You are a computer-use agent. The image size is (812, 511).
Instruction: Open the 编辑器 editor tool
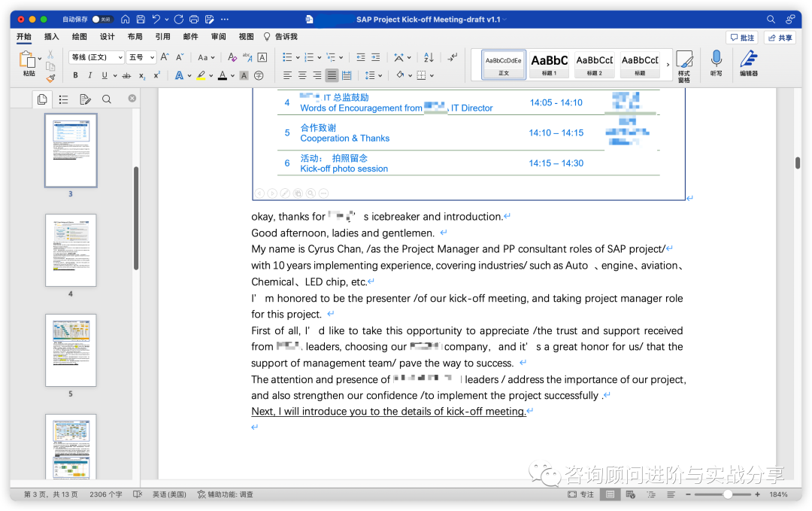tap(749, 63)
